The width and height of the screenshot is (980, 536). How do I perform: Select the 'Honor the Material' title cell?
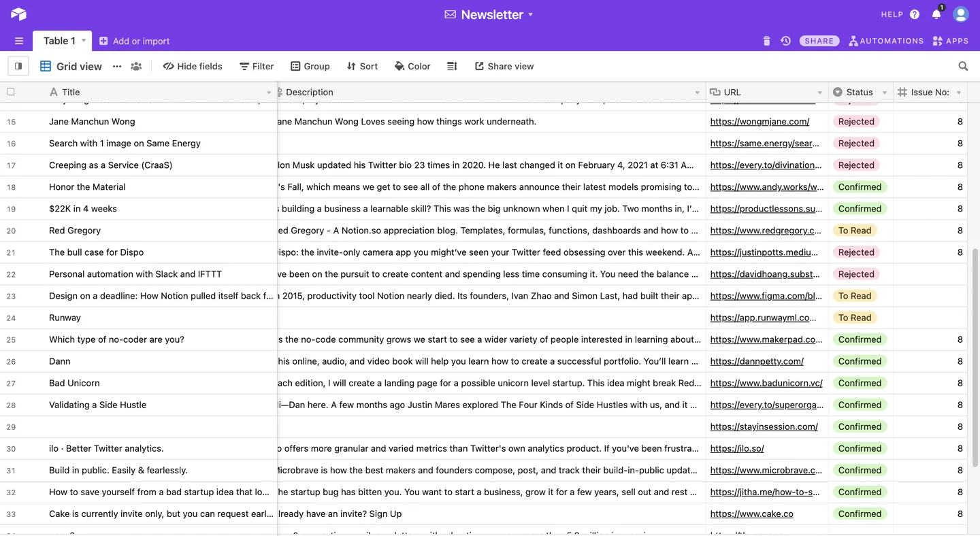click(160, 187)
